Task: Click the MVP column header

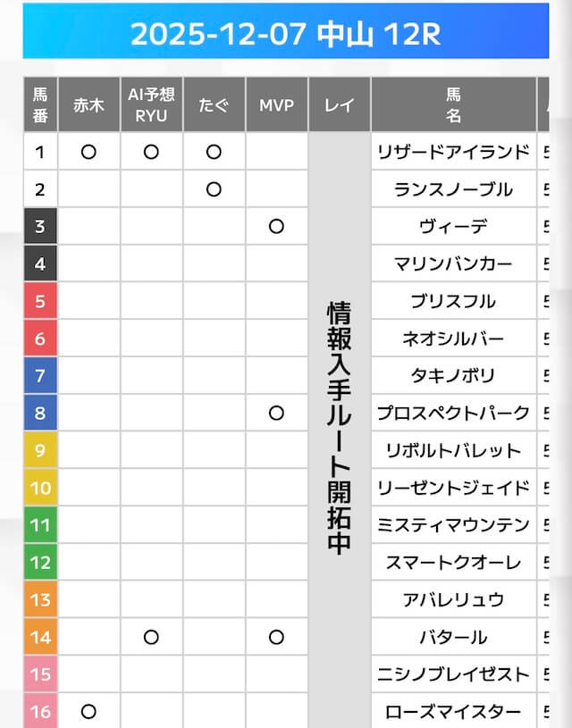Action: click(276, 105)
